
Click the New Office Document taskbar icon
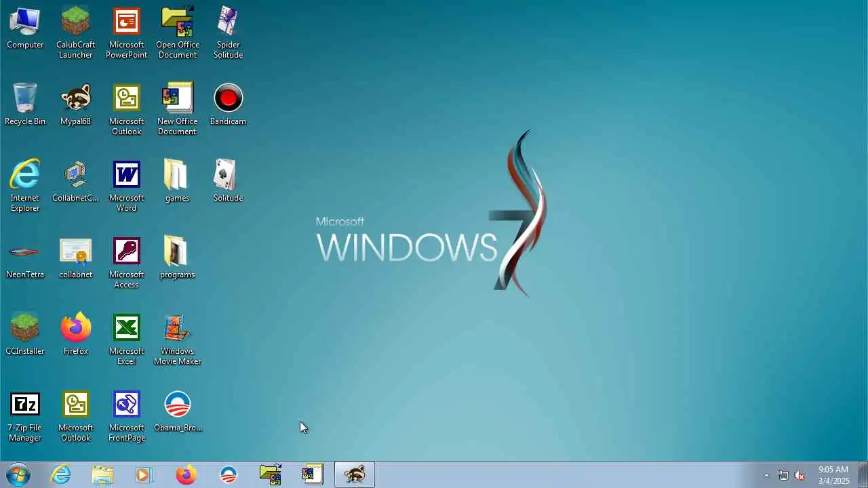click(x=312, y=474)
